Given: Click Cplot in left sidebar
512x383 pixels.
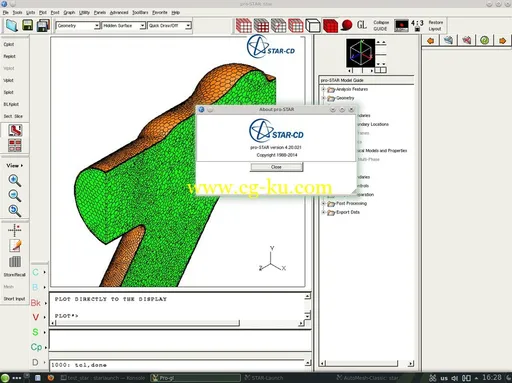Looking at the screenshot, I should [9, 44].
